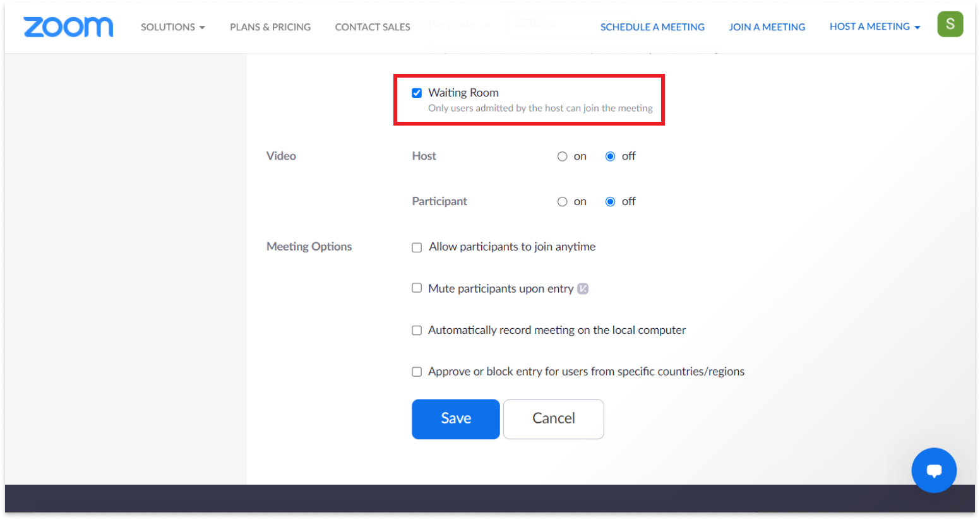Image resolution: width=980 pixels, height=520 pixels.
Task: Select off for host video
Action: pyautogui.click(x=610, y=156)
